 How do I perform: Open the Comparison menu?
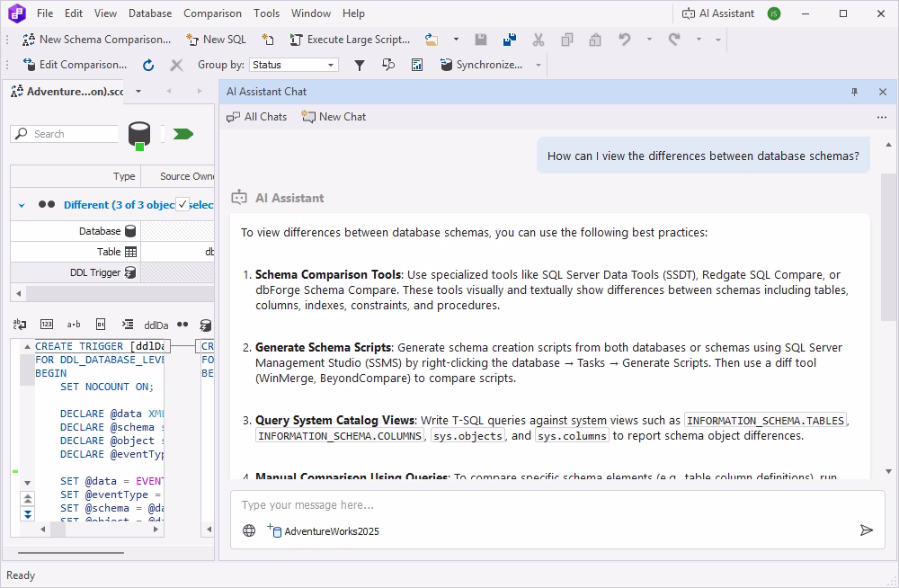[212, 13]
